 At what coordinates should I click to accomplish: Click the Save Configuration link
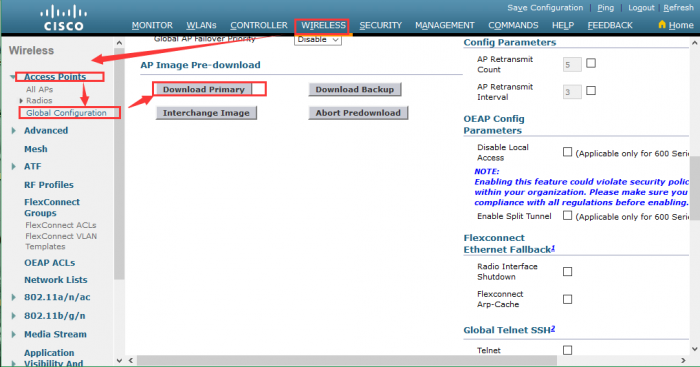tap(545, 8)
